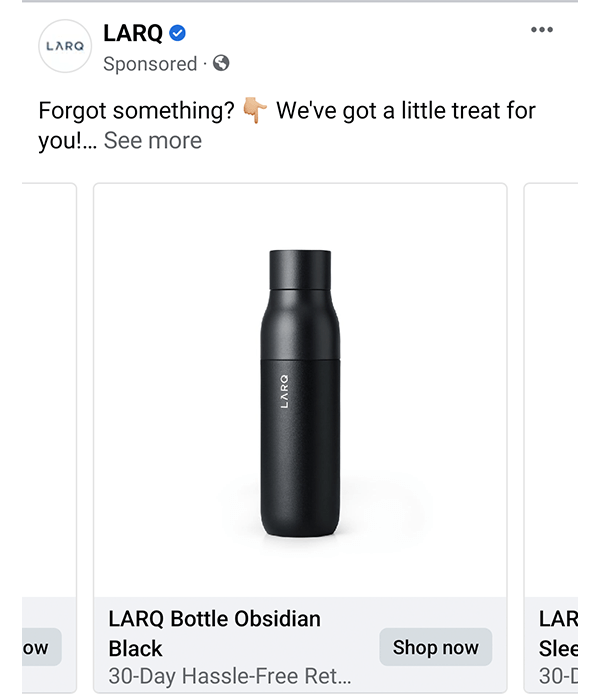Image resolution: width=600 pixels, height=700 pixels.
Task: Select the LARQ Bottle Obsidian Black title
Action: [214, 633]
